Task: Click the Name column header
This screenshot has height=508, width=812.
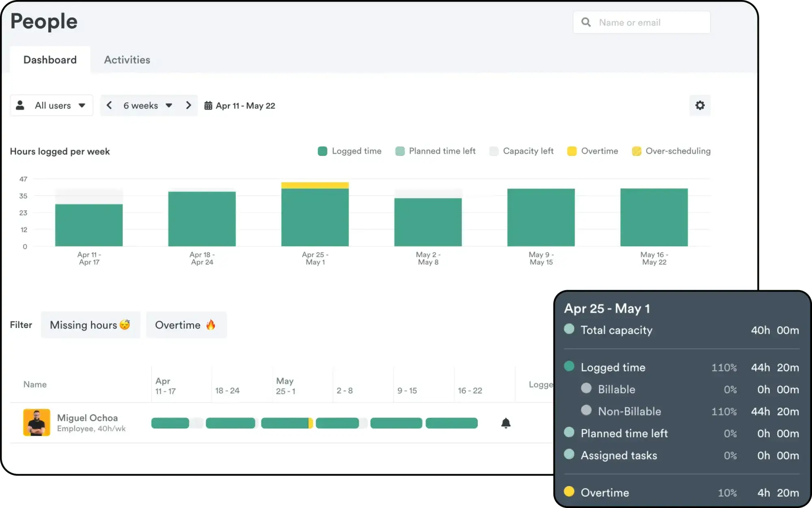Action: coord(35,384)
